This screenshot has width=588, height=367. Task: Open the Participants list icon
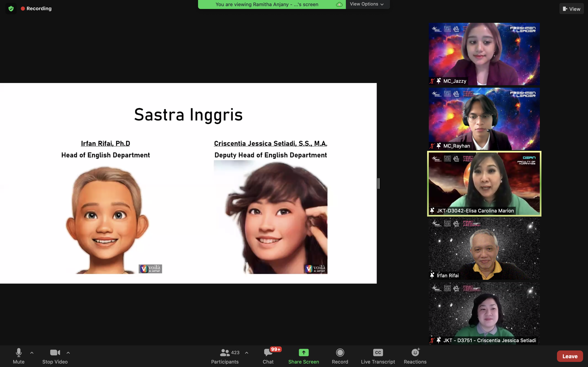point(225,353)
